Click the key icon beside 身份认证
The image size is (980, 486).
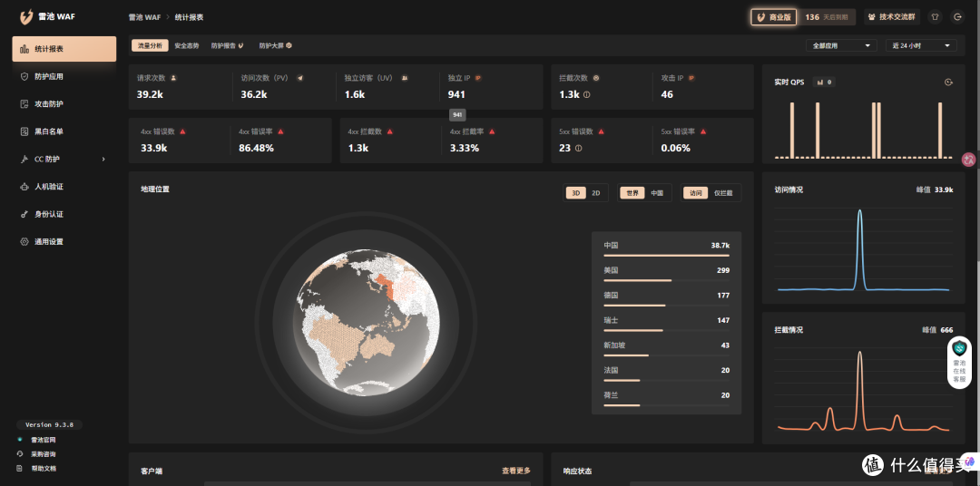[x=24, y=214]
